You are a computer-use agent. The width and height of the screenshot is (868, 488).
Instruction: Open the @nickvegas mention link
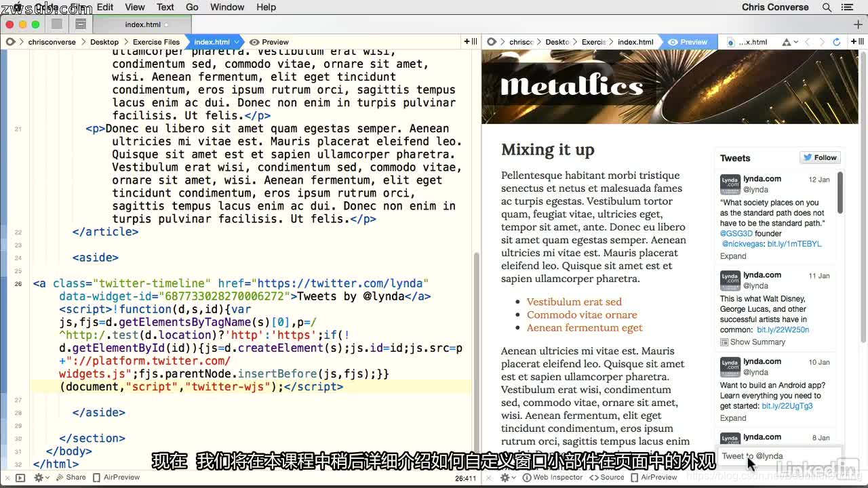743,243
